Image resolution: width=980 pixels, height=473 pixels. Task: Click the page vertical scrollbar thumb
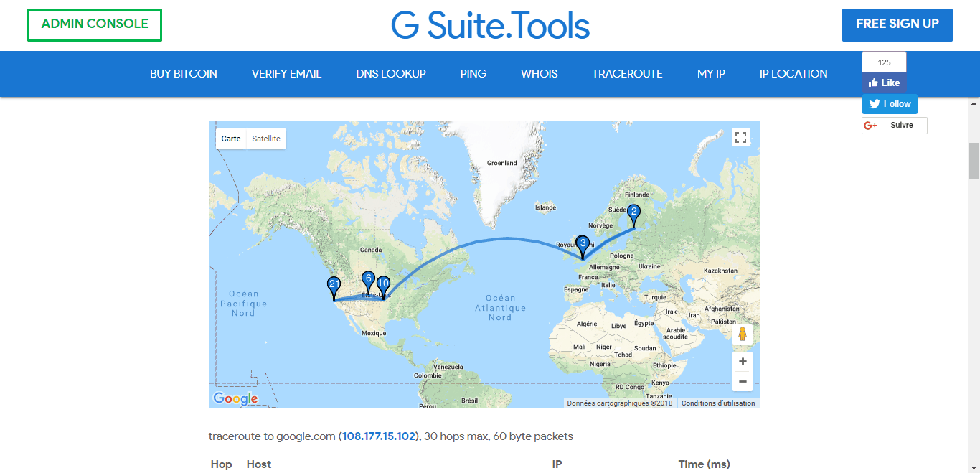(974, 161)
